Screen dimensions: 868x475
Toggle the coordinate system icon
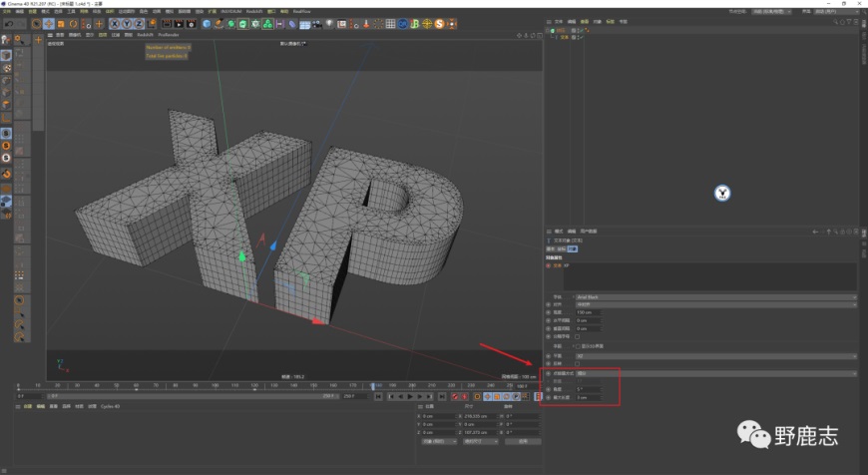tap(151, 24)
